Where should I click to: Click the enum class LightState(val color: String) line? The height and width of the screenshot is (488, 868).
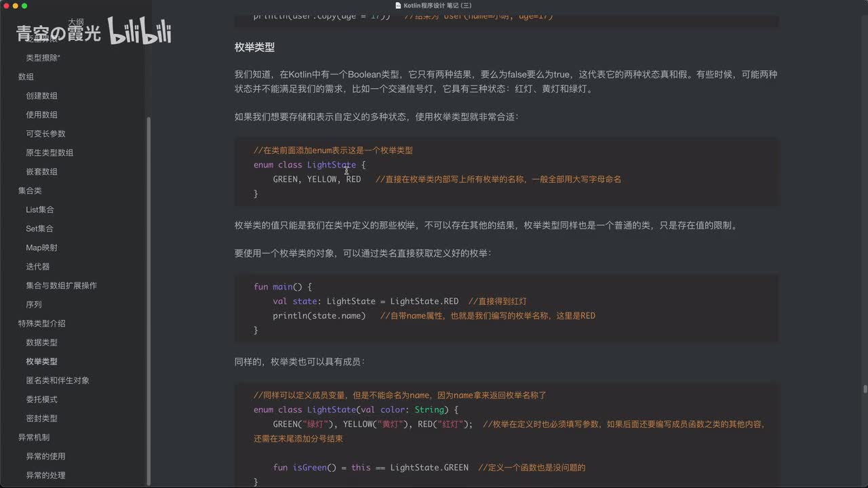[356, 409]
